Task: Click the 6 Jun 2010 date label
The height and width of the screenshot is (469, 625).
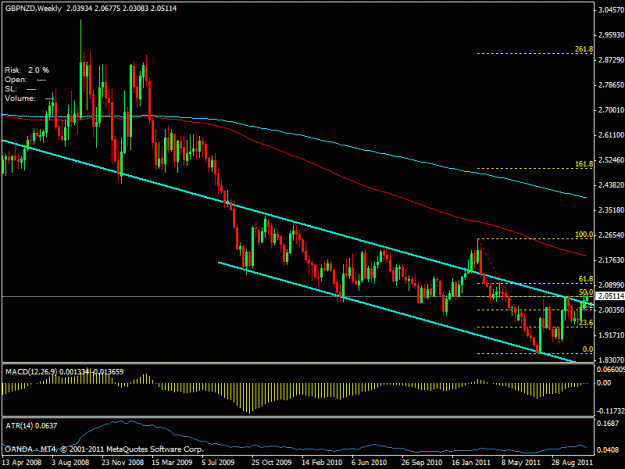Action: click(369, 463)
